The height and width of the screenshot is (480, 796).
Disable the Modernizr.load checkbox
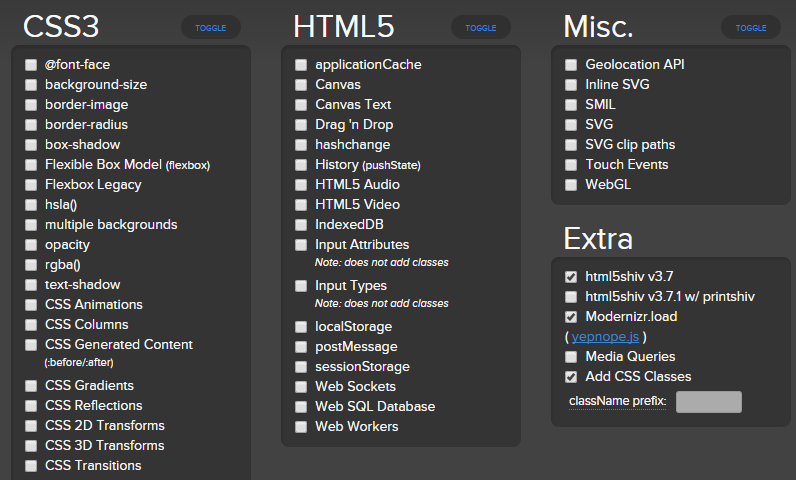[571, 317]
